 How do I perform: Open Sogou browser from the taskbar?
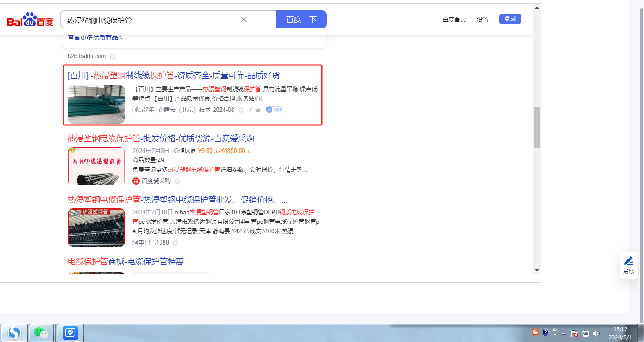[14, 333]
